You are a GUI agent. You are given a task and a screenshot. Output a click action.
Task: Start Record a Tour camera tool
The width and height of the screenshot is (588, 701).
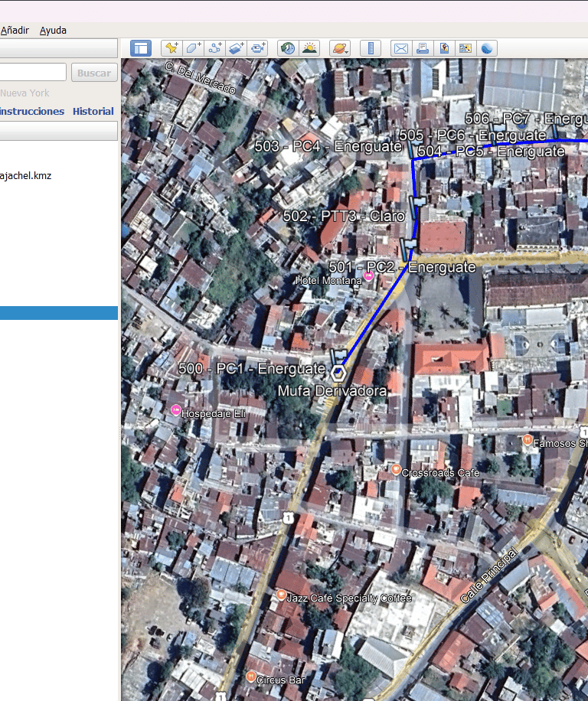(x=257, y=48)
